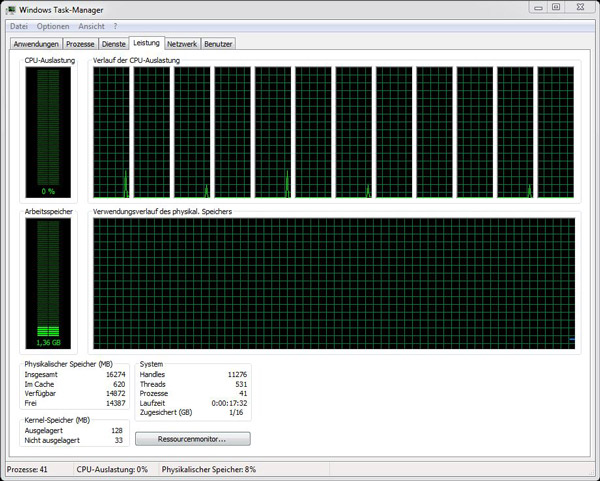Click the Handles value 11276
The image size is (600, 481).
[237, 375]
